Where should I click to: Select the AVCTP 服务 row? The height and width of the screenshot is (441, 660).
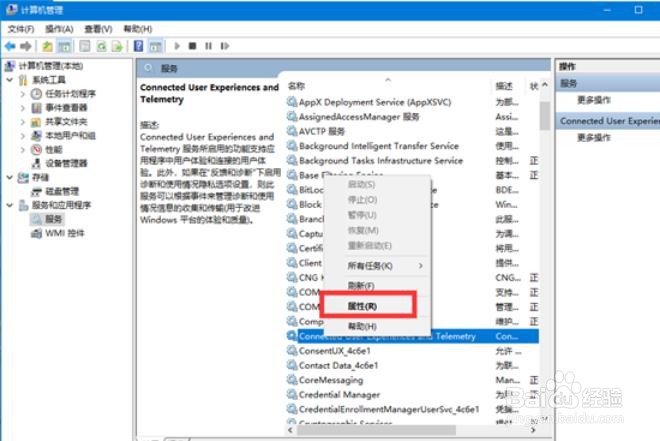(322, 131)
